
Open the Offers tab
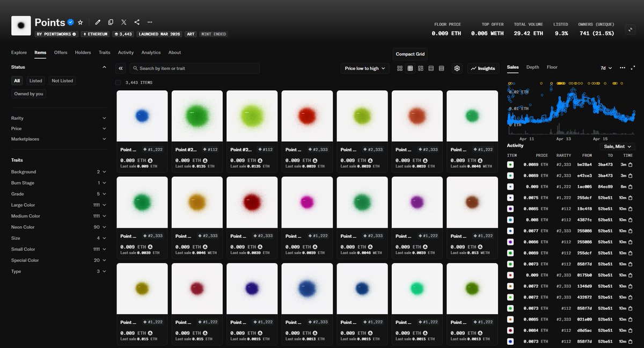[61, 53]
